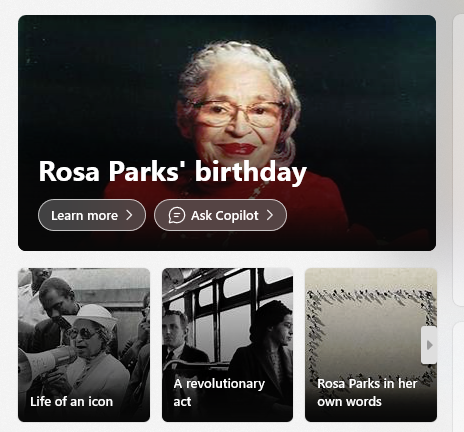Click the partially visible upper right side panel
The image size is (464, 432).
[458, 160]
